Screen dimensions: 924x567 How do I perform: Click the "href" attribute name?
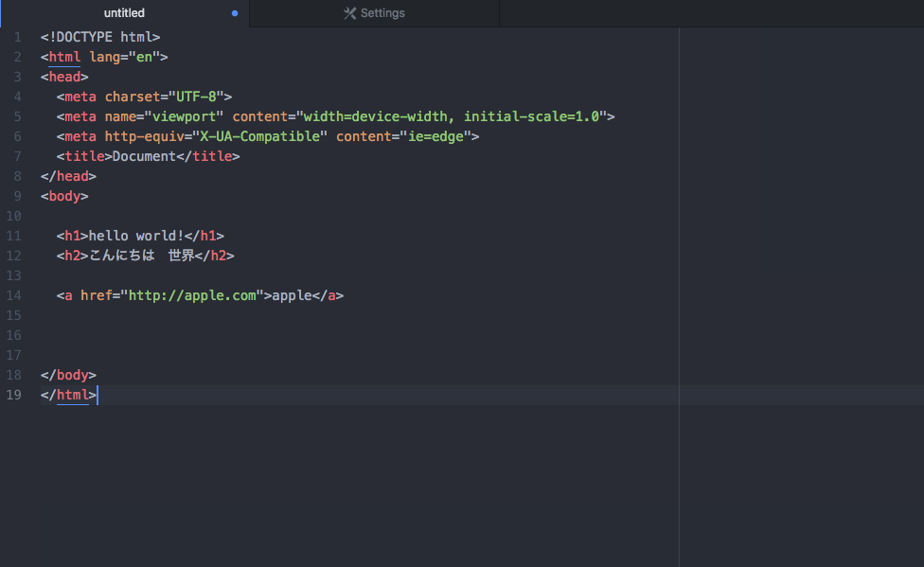click(97, 296)
